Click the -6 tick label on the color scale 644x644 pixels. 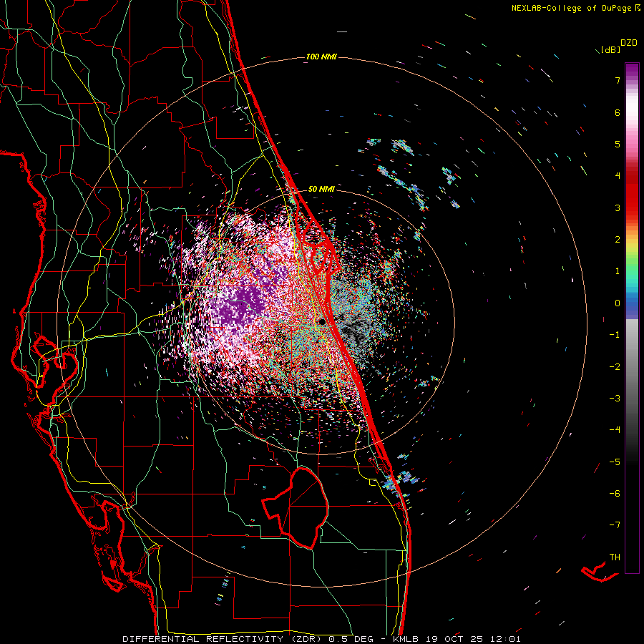click(615, 494)
